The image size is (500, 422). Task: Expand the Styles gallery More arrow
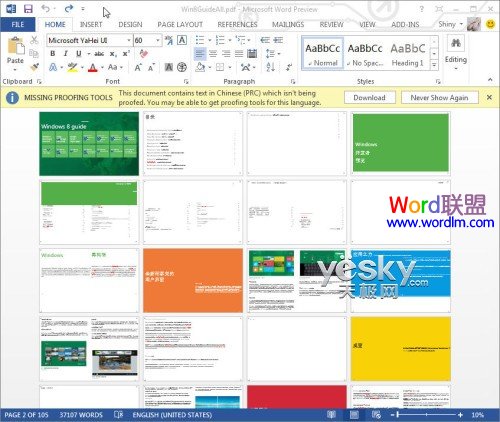coord(434,65)
